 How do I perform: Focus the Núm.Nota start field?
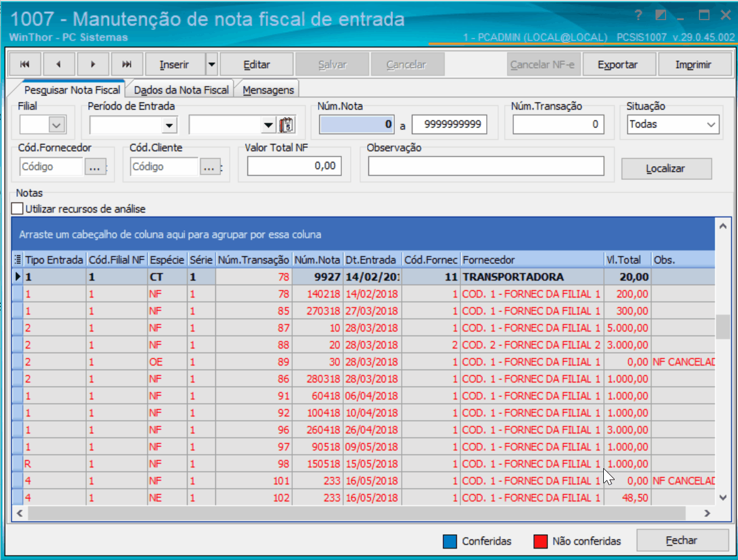coord(357,125)
